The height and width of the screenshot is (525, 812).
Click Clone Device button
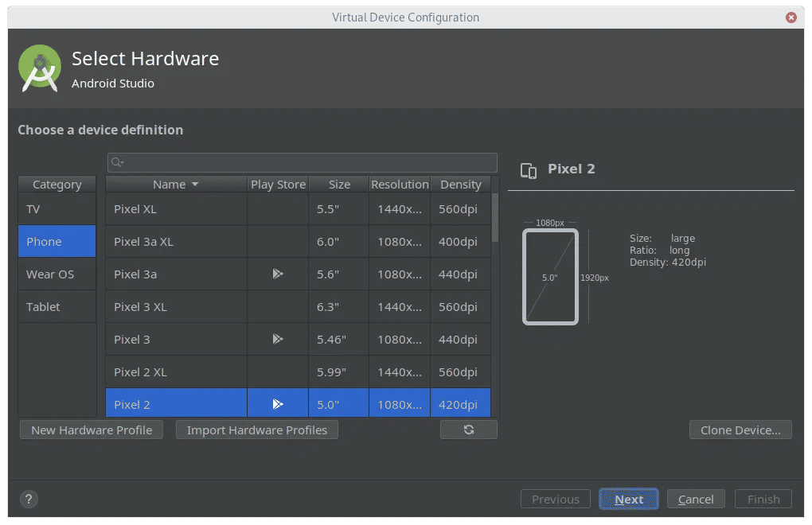click(x=740, y=430)
